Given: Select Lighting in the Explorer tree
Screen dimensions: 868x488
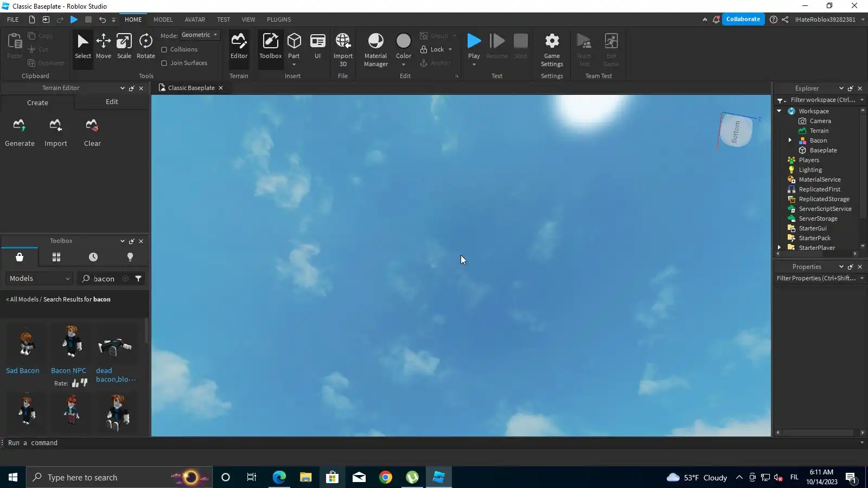Looking at the screenshot, I should 810,170.
